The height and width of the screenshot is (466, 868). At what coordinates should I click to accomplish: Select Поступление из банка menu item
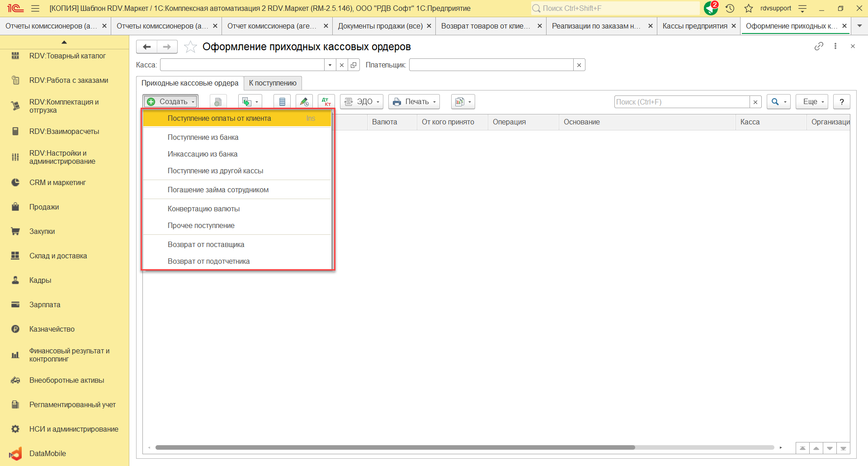(x=203, y=137)
